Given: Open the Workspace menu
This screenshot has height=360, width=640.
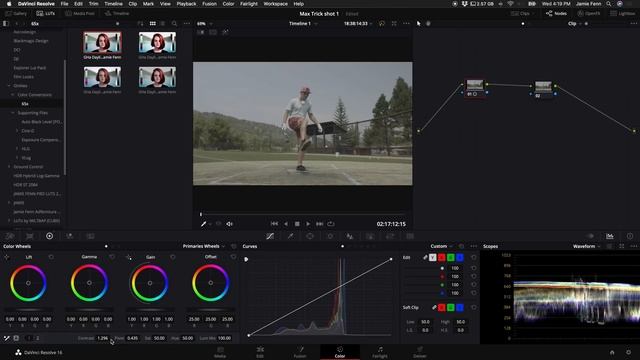Looking at the screenshot, I should (x=275, y=4).
